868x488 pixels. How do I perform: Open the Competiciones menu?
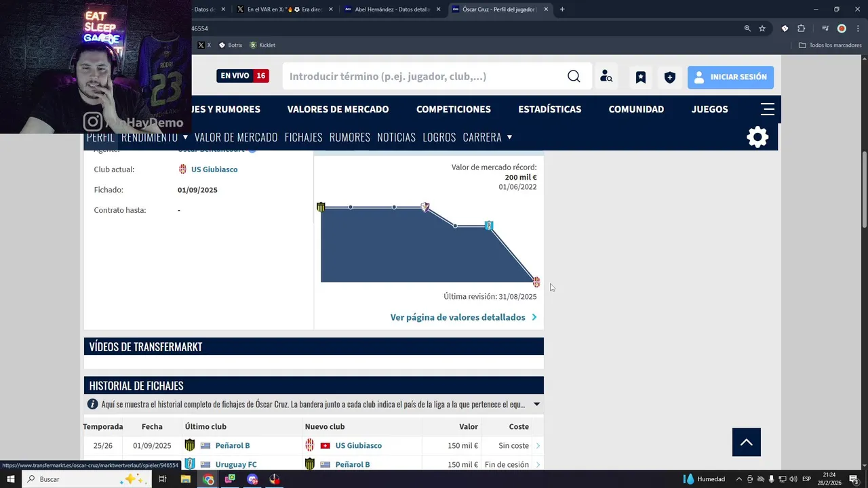tap(454, 109)
